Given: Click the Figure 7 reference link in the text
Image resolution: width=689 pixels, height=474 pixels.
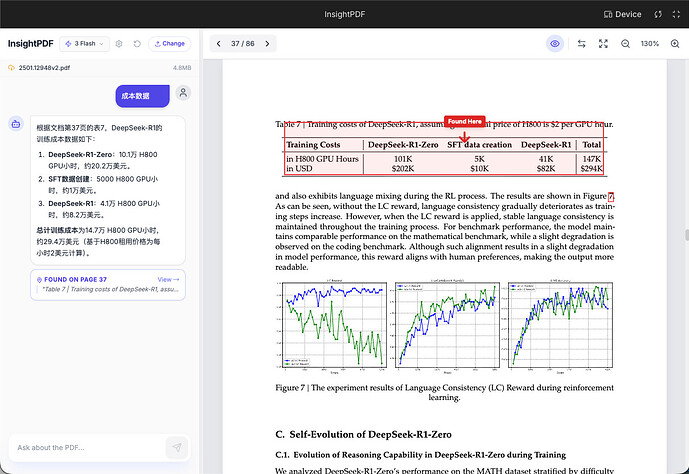Looking at the screenshot, I should (611, 196).
